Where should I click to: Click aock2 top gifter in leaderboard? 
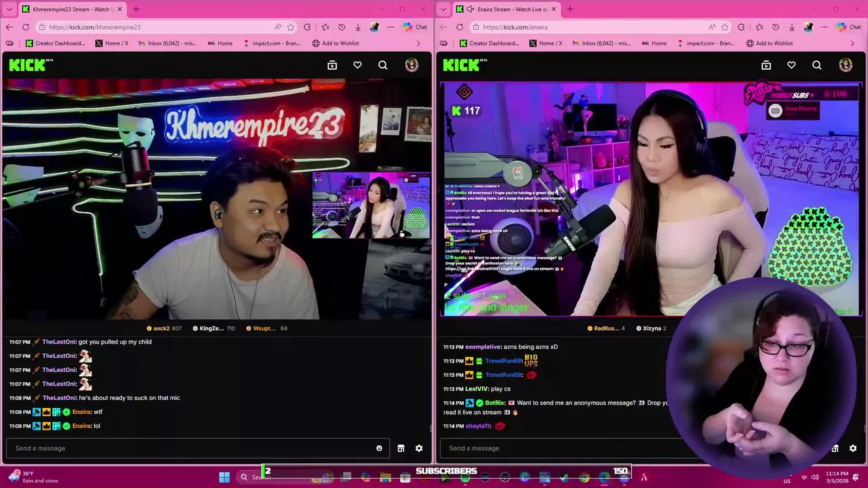click(x=164, y=328)
